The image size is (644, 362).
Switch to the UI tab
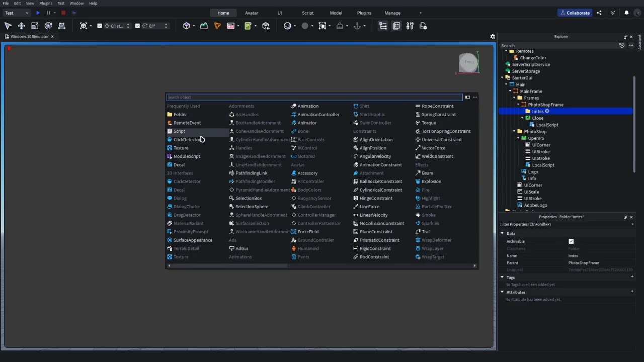[280, 13]
